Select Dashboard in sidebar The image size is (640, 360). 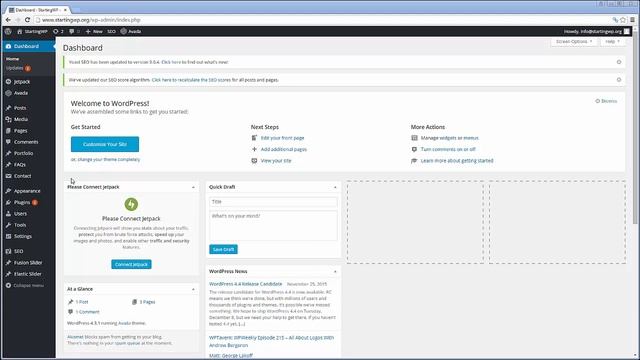pos(29,46)
